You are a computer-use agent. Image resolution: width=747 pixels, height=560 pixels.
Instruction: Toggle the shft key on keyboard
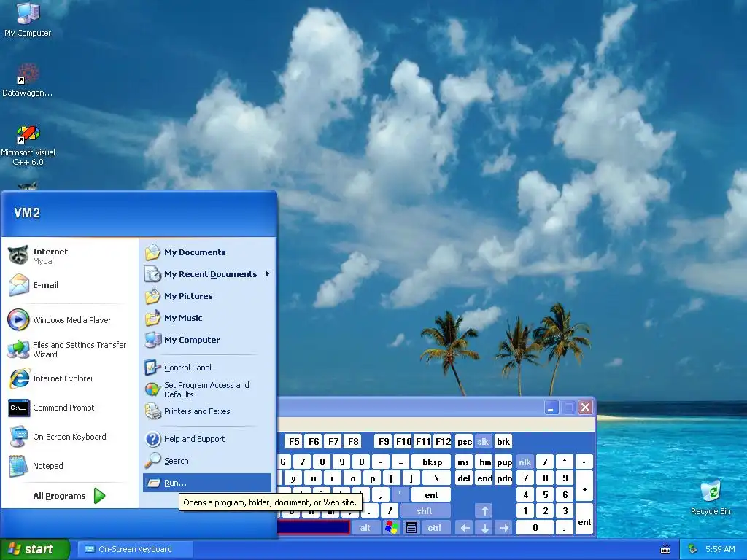425,511
